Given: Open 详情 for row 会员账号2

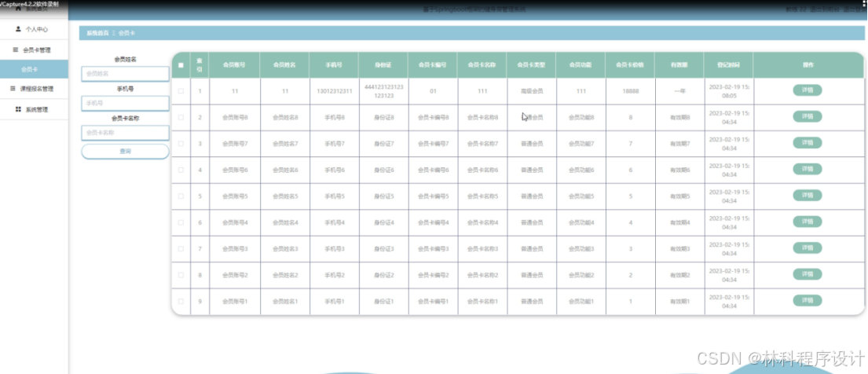Looking at the screenshot, I should click(807, 274).
